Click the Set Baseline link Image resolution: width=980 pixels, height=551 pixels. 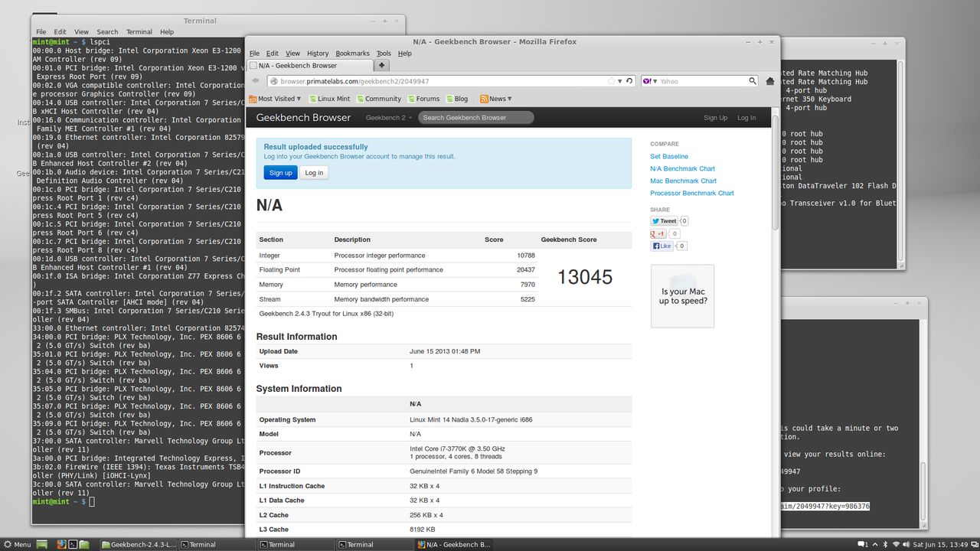(669, 156)
